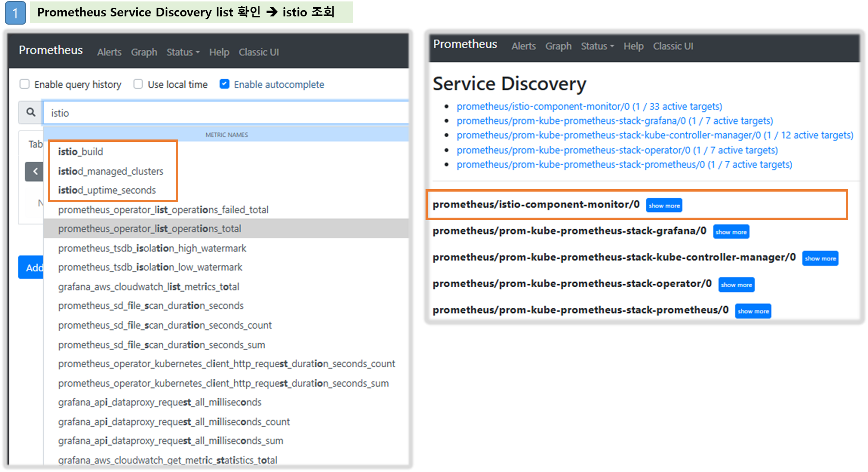Open Alerts in right Prometheus navbar

click(x=524, y=46)
